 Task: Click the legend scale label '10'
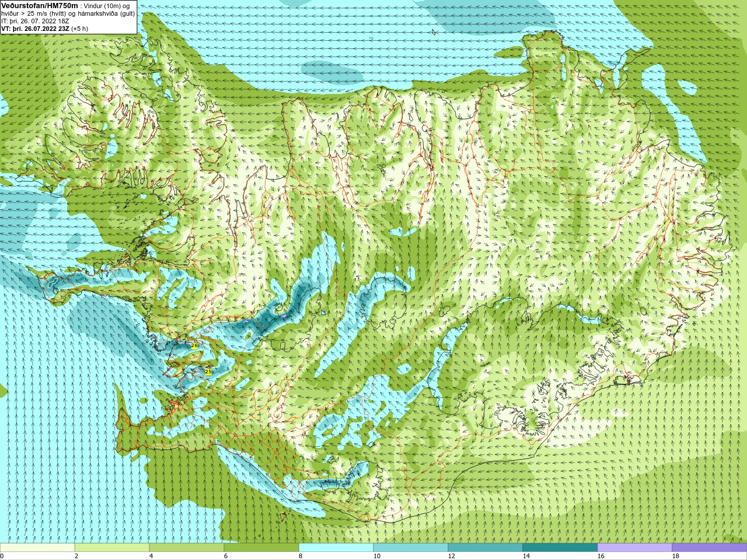point(376,556)
